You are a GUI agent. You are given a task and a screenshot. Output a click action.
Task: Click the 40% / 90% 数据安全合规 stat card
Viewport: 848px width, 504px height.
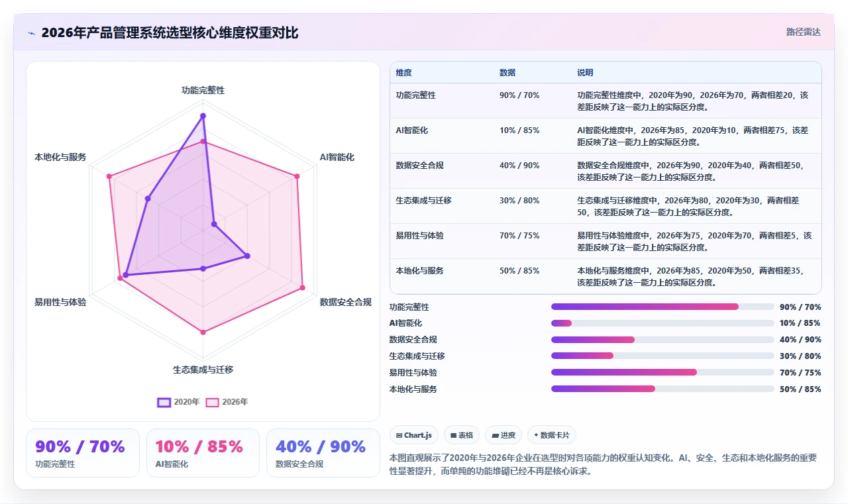tap(323, 453)
